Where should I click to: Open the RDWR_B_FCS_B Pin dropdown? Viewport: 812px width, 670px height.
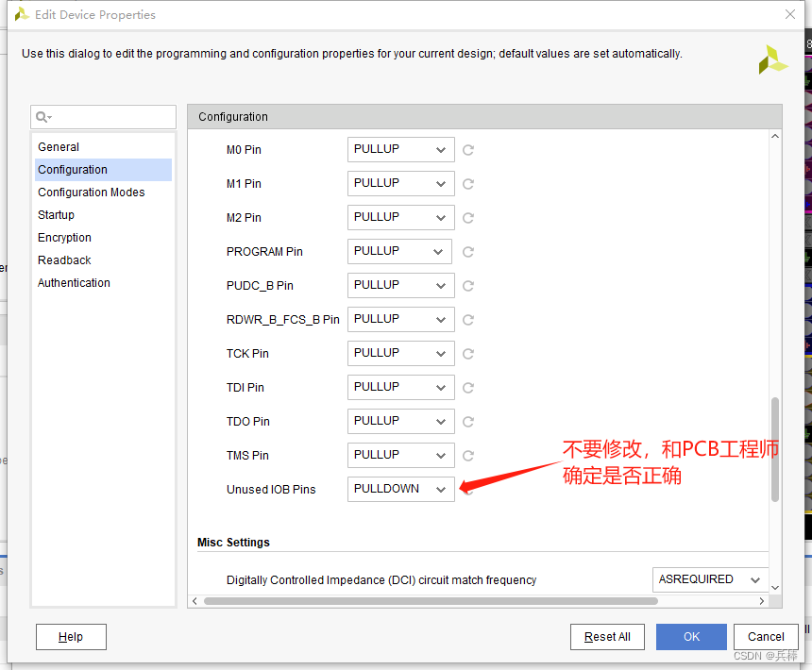coord(401,319)
